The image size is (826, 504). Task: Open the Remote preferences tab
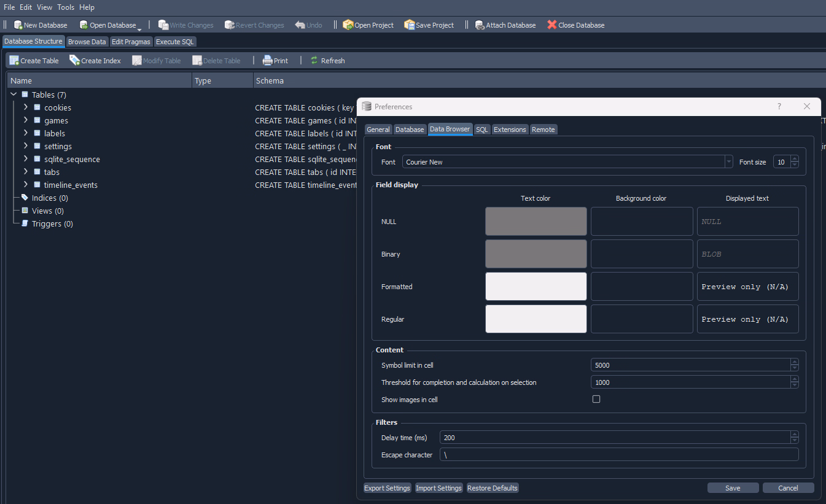click(544, 130)
